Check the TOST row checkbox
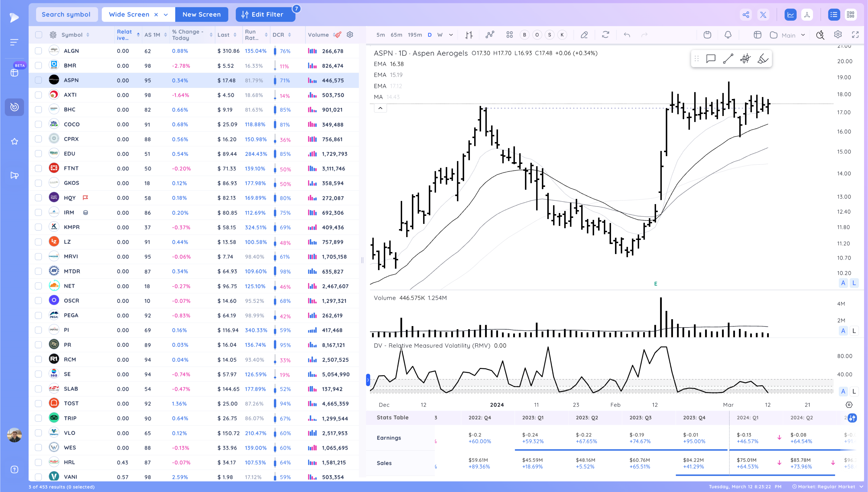 click(x=38, y=403)
